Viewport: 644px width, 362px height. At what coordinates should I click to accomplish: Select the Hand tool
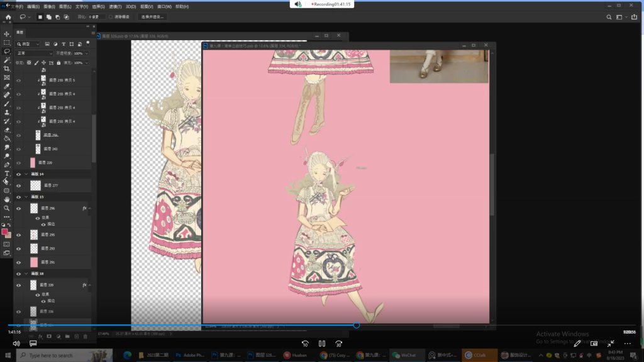pyautogui.click(x=7, y=199)
